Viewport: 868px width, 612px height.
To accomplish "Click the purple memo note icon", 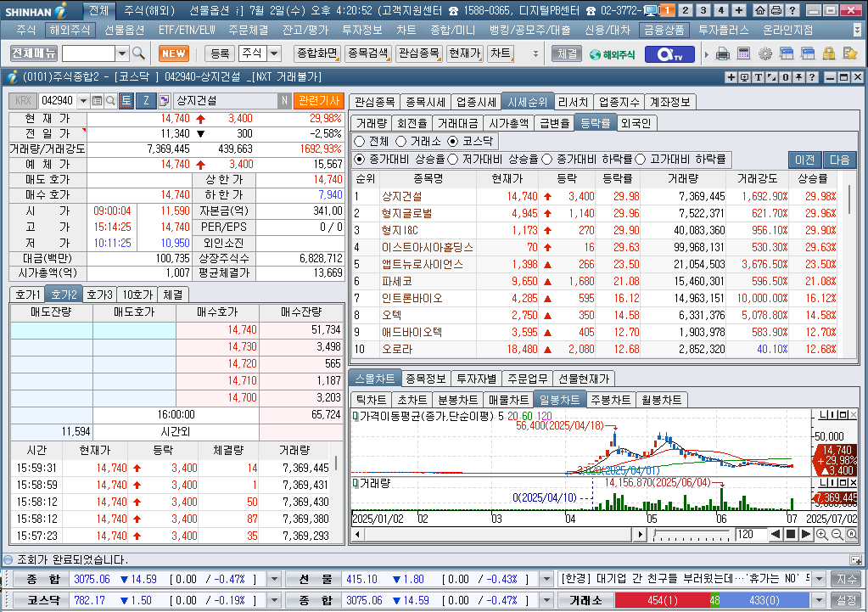I will click(164, 101).
